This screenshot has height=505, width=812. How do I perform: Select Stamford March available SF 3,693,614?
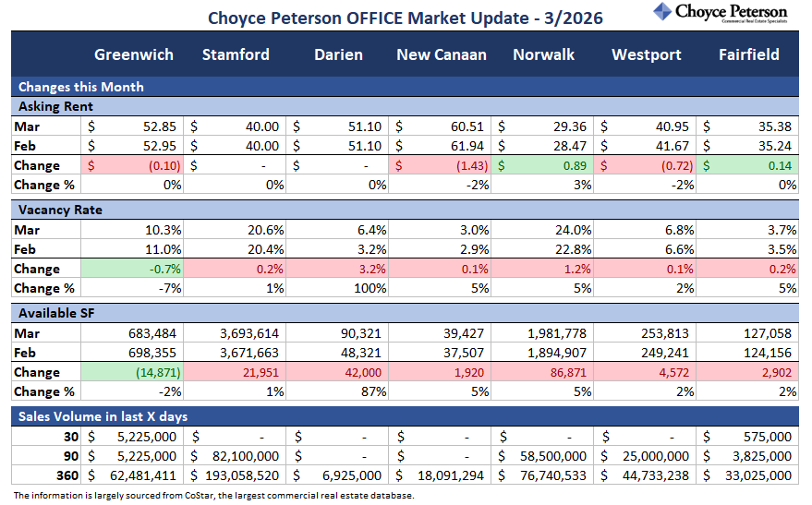(x=235, y=333)
